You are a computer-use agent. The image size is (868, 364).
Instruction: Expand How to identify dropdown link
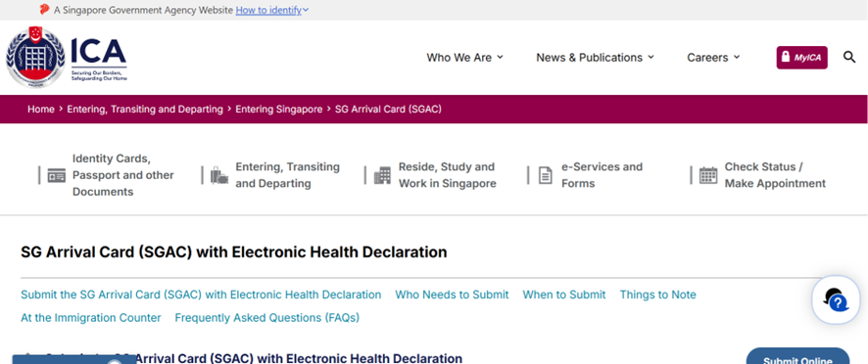272,10
